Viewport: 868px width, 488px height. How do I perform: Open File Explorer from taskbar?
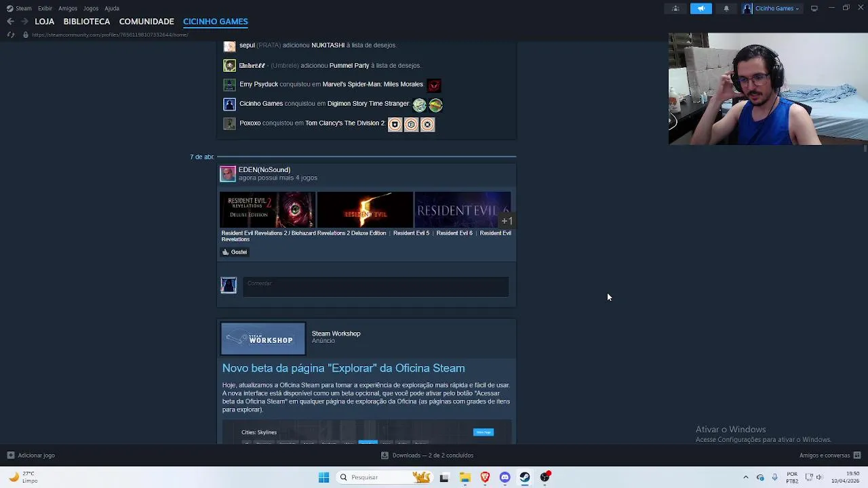(465, 477)
